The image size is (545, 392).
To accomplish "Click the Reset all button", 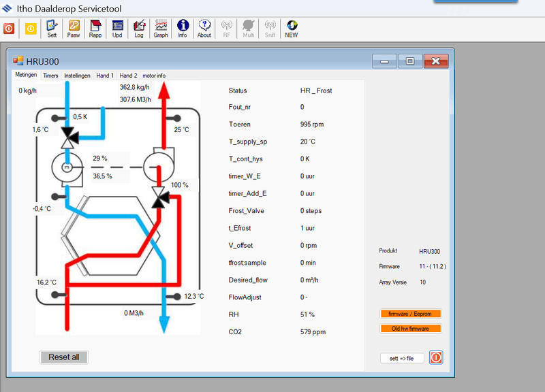I will click(64, 357).
